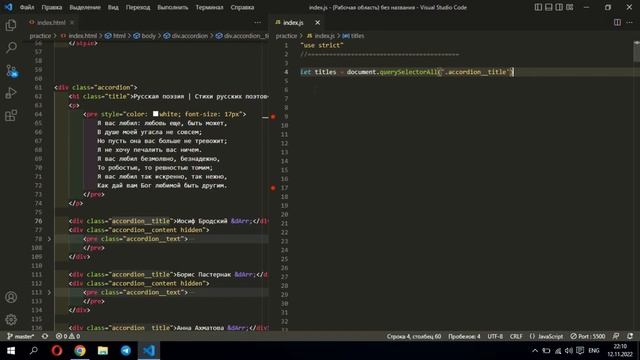Screen dimensions: 640x360
Task: Click breadcrumb practice in index.js editor
Action: pos(286,36)
